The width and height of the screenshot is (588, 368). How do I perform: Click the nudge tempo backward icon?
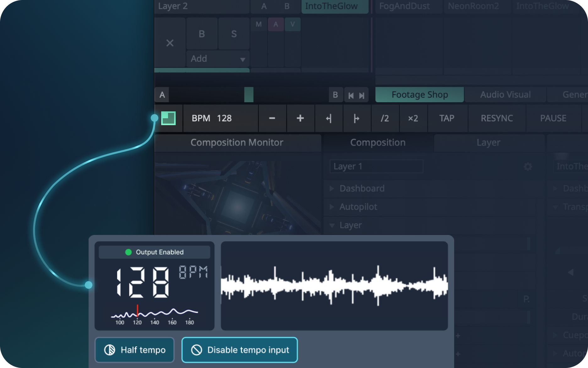(329, 119)
